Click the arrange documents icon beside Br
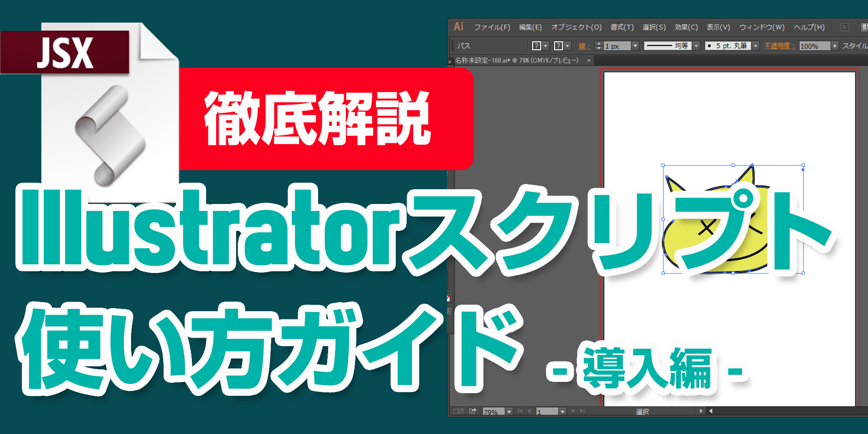Viewport: 868px width, 434px height. (864, 27)
